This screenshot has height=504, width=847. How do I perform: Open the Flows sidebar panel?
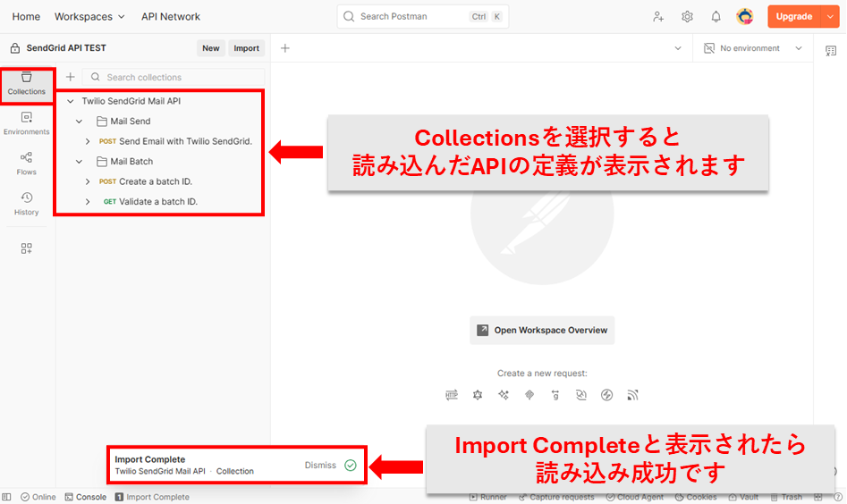click(26, 163)
